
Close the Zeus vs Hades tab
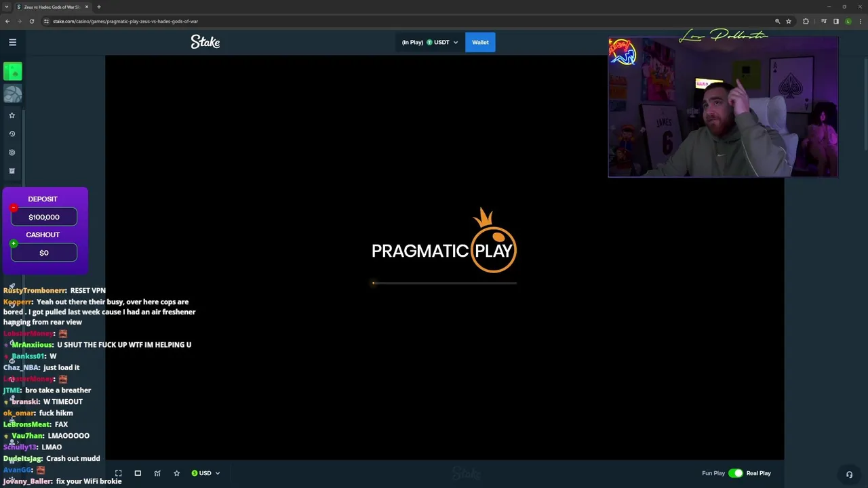point(87,7)
